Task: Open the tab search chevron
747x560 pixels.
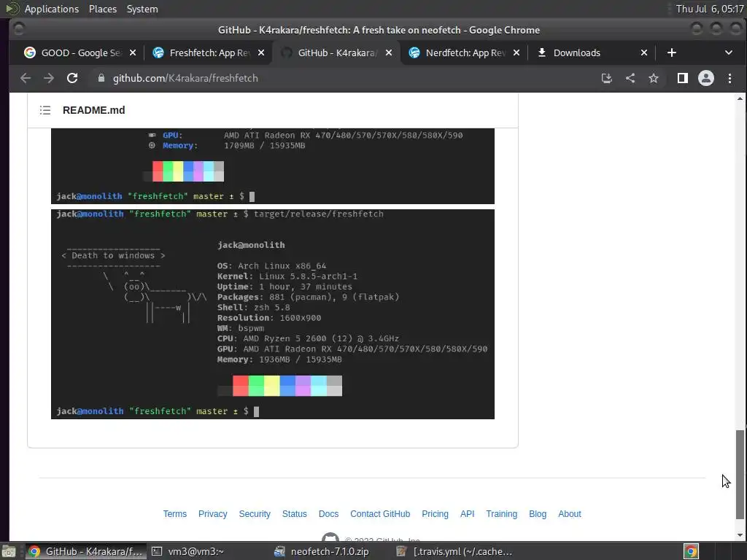Action: coord(729,52)
